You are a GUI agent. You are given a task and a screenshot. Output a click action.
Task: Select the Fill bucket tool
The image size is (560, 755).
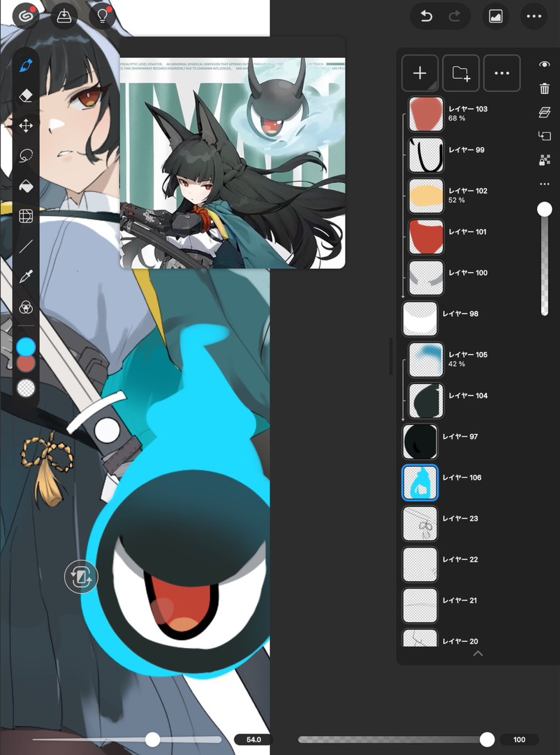pyautogui.click(x=26, y=186)
